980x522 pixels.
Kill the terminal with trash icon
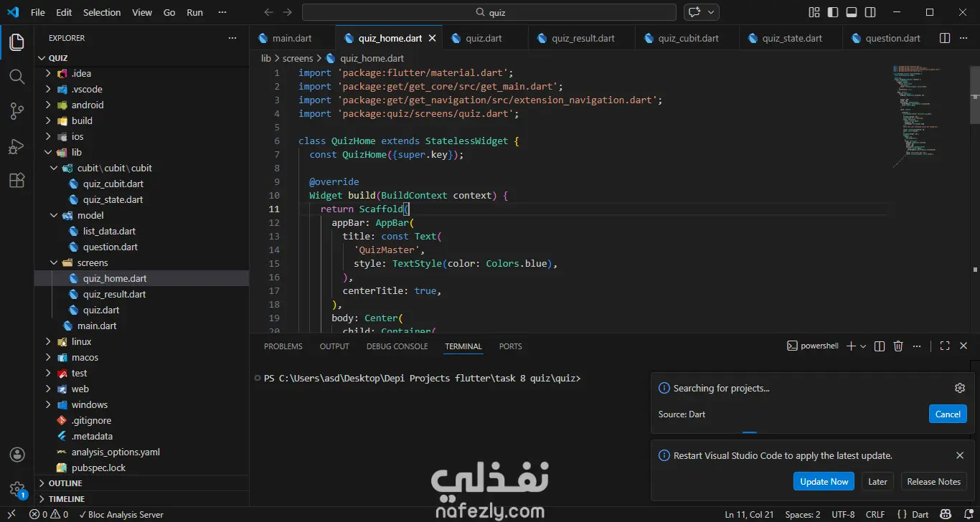[898, 346]
